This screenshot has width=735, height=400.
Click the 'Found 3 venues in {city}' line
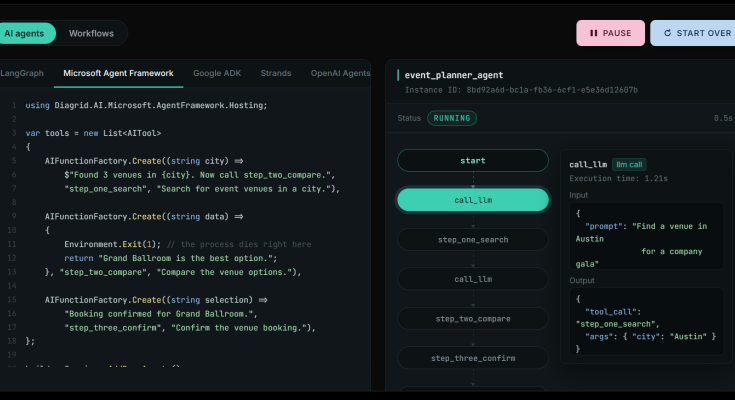[x=200, y=175]
